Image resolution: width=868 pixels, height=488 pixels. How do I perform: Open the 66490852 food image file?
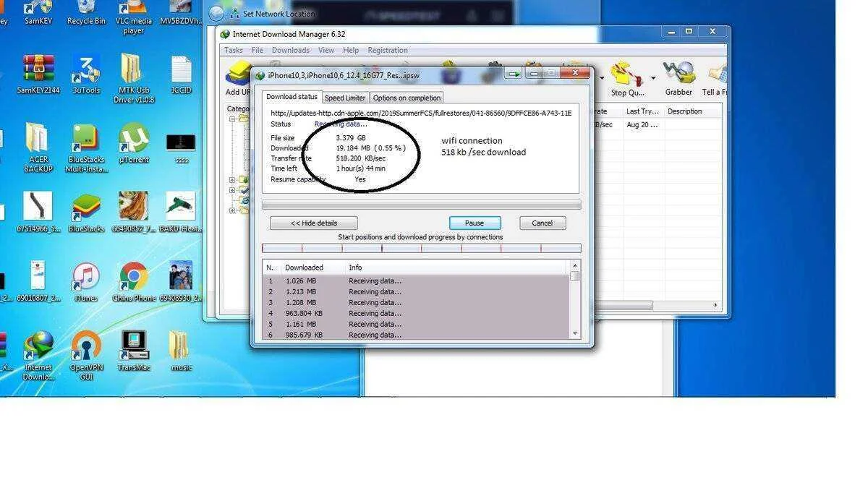coord(134,213)
